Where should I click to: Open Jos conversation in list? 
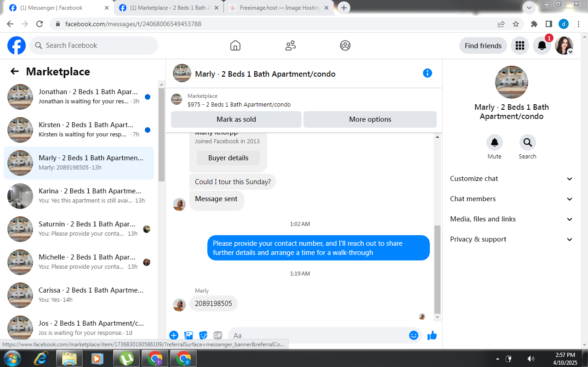coord(79,328)
